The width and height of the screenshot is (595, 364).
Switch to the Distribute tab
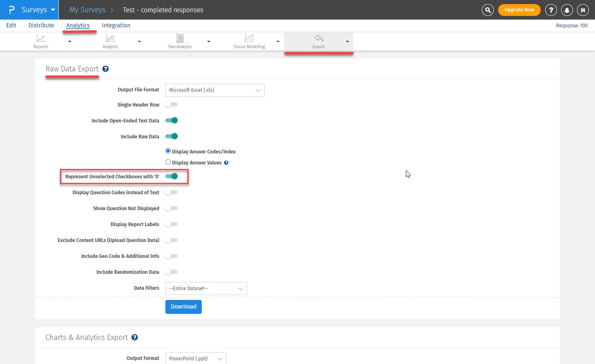[41, 25]
